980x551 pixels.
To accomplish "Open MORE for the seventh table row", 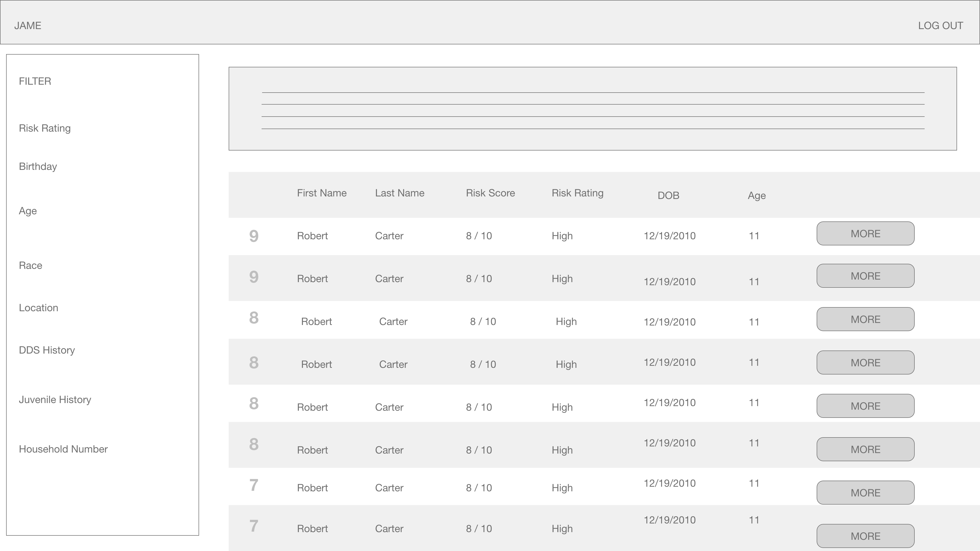I will tap(865, 492).
